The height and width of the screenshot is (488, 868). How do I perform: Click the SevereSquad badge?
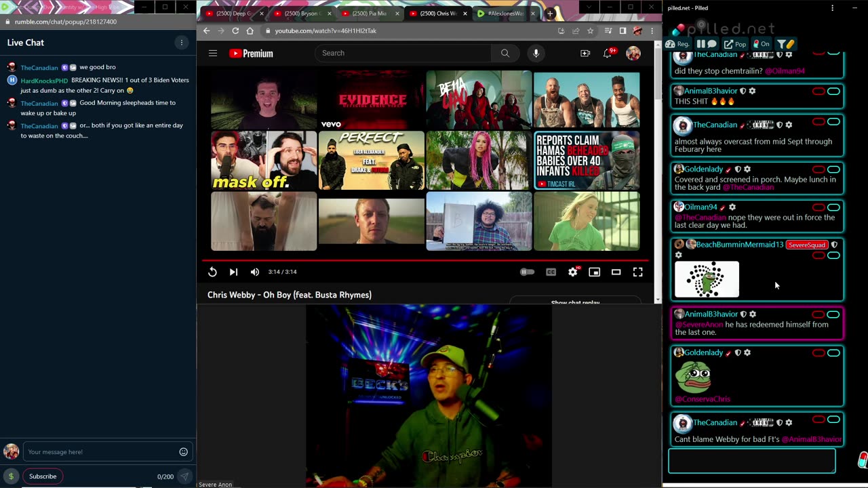pos(807,245)
